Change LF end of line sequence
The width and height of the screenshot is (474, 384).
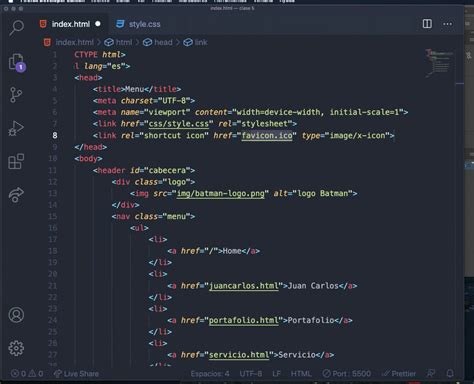pyautogui.click(x=276, y=374)
